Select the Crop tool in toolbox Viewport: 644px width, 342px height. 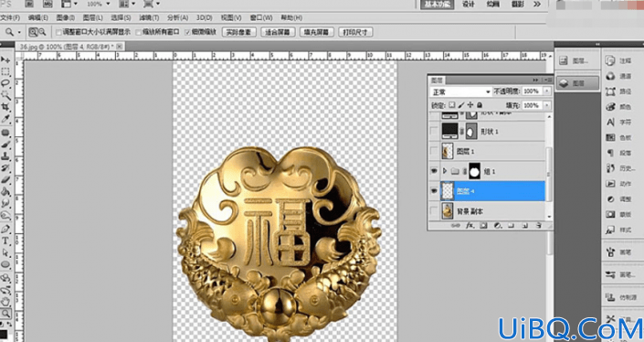pyautogui.click(x=5, y=107)
